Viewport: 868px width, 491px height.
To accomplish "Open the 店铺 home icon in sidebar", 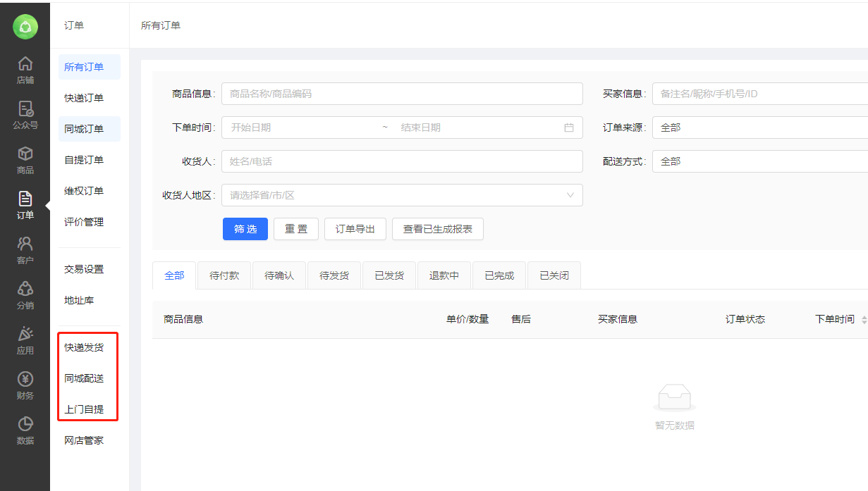I will (x=25, y=70).
